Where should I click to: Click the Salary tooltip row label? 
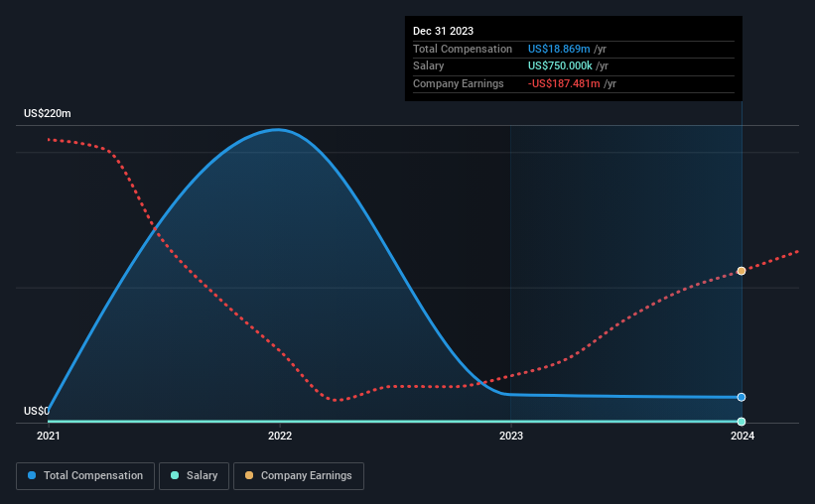click(x=428, y=66)
